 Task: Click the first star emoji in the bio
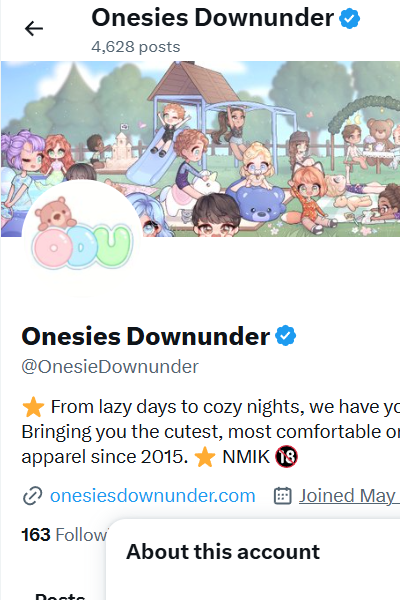[33, 407]
